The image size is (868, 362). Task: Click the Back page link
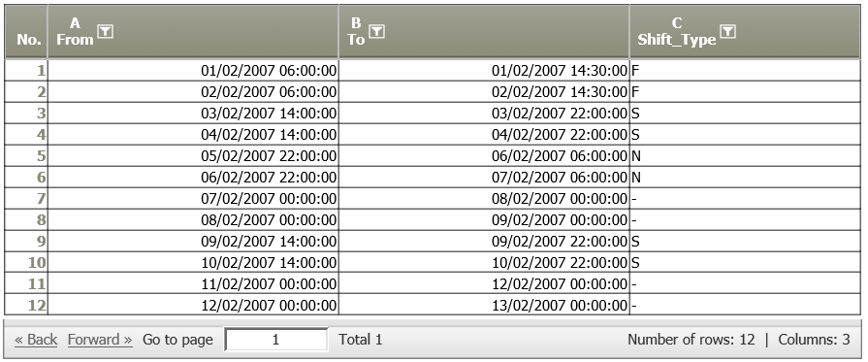tap(36, 340)
